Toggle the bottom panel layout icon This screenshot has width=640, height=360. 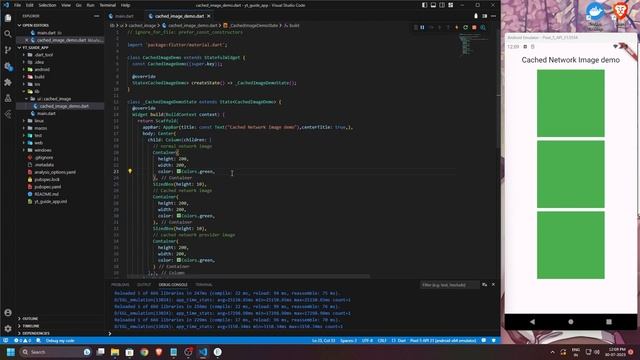(x=433, y=5)
